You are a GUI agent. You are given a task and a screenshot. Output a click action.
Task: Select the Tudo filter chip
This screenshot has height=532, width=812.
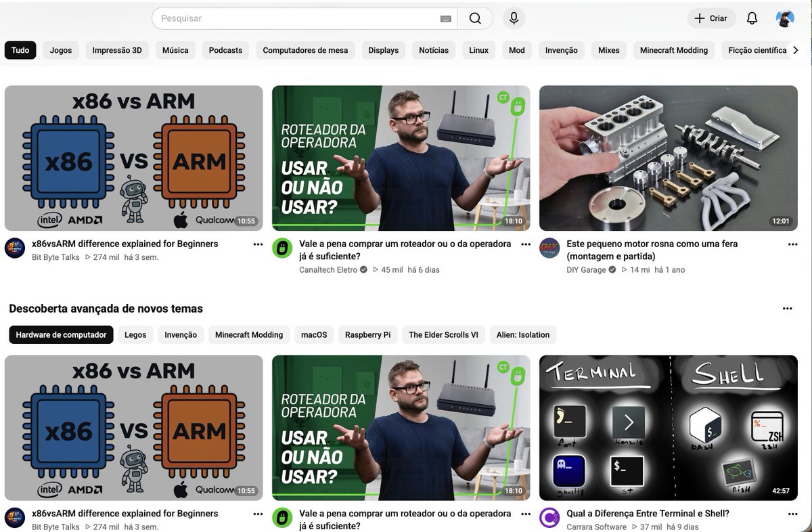point(20,50)
